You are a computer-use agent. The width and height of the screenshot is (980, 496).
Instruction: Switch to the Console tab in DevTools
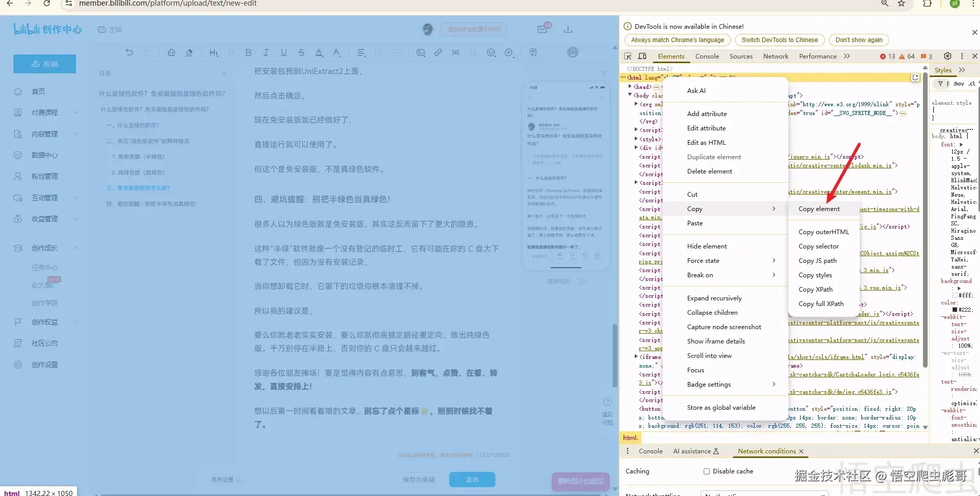pos(707,56)
